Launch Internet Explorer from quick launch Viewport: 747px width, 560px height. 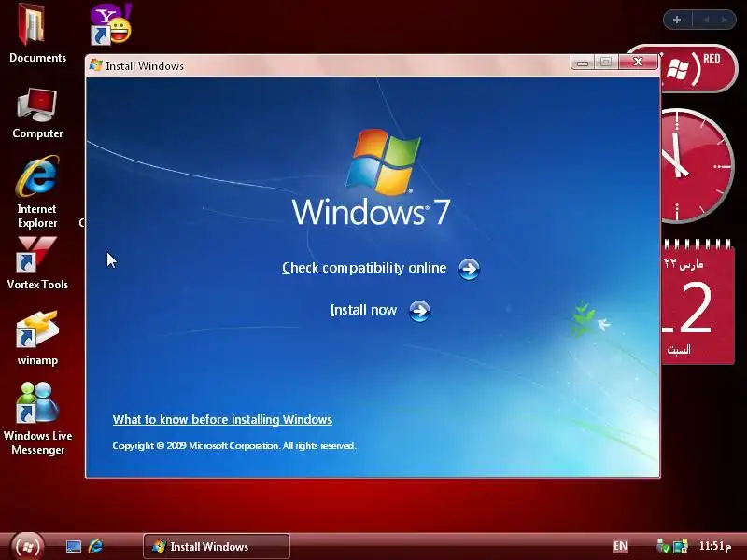96,546
